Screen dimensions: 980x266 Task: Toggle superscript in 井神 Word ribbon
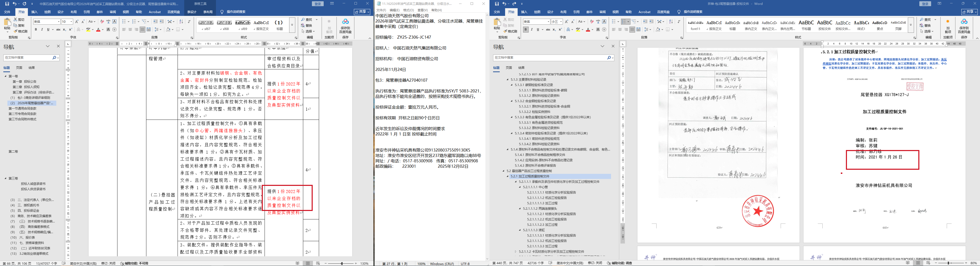tap(560, 29)
